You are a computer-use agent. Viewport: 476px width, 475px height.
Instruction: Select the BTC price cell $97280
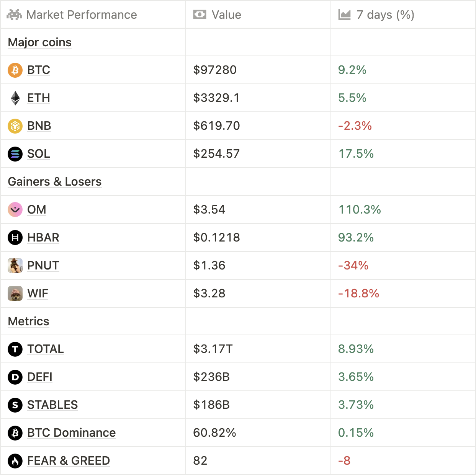(215, 70)
